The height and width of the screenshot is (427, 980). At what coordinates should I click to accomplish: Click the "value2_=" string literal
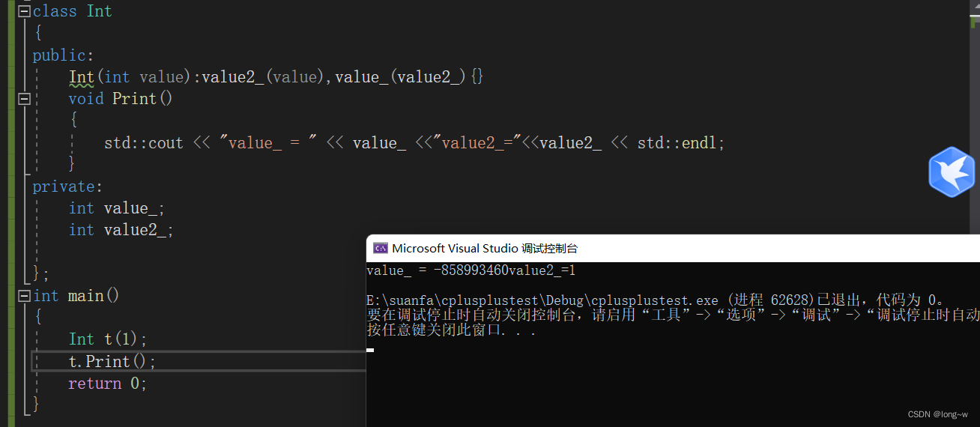[477, 143]
